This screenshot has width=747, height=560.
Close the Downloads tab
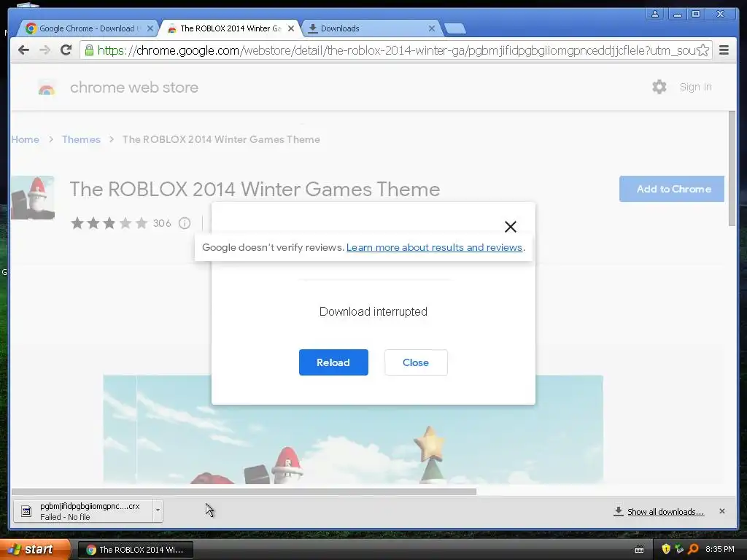click(432, 28)
